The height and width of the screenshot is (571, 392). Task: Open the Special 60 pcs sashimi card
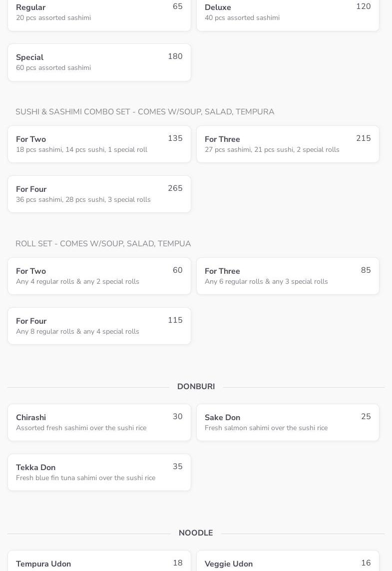click(99, 62)
